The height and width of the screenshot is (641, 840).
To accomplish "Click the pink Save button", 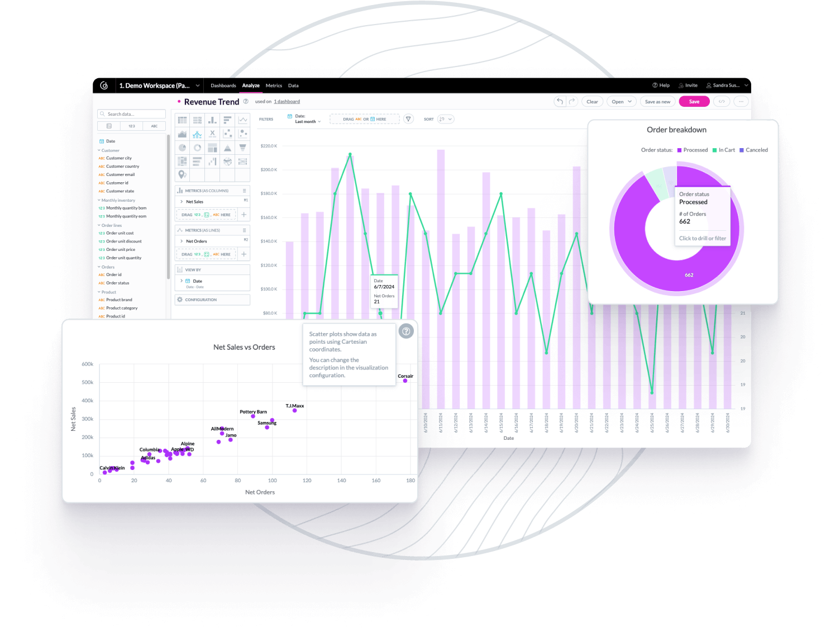I will pyautogui.click(x=694, y=101).
